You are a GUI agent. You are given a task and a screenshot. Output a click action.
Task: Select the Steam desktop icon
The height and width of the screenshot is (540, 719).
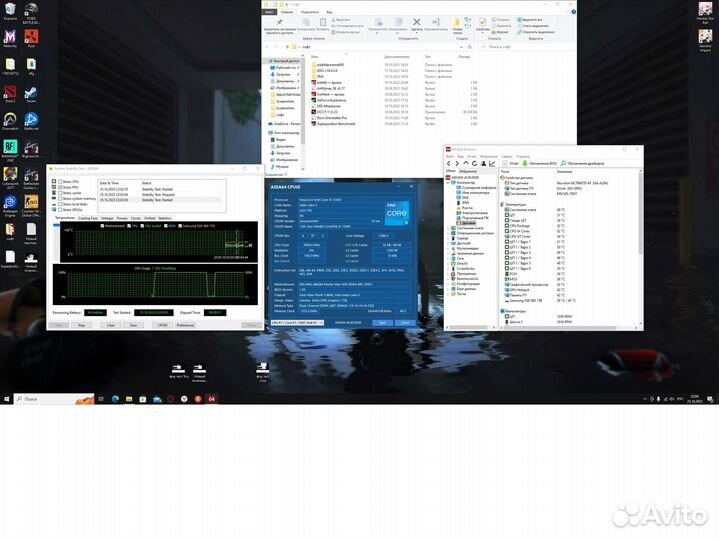[31, 93]
